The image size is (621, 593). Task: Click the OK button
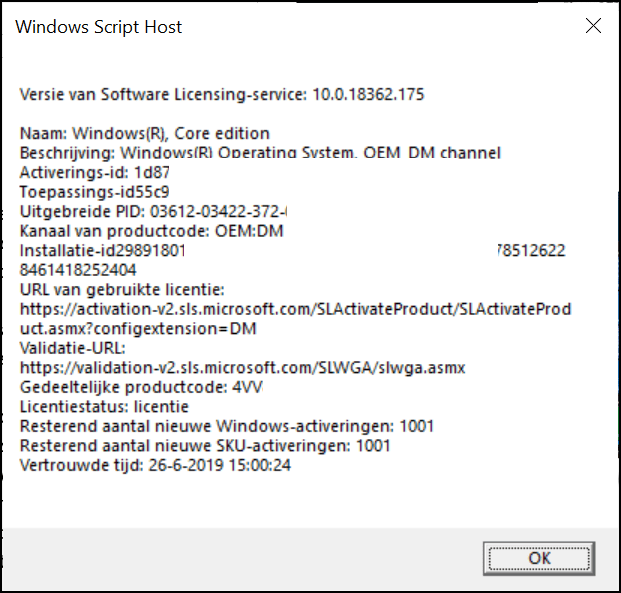point(539,558)
